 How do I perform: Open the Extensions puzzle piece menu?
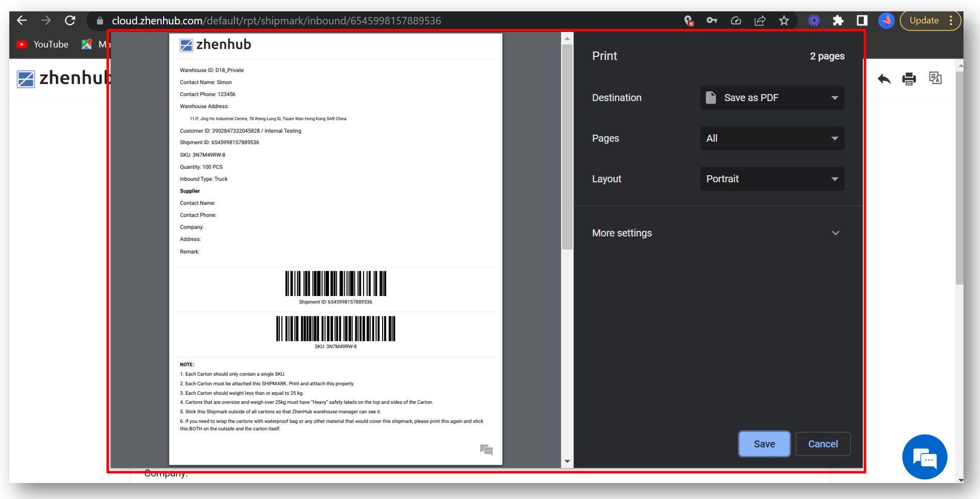click(838, 21)
